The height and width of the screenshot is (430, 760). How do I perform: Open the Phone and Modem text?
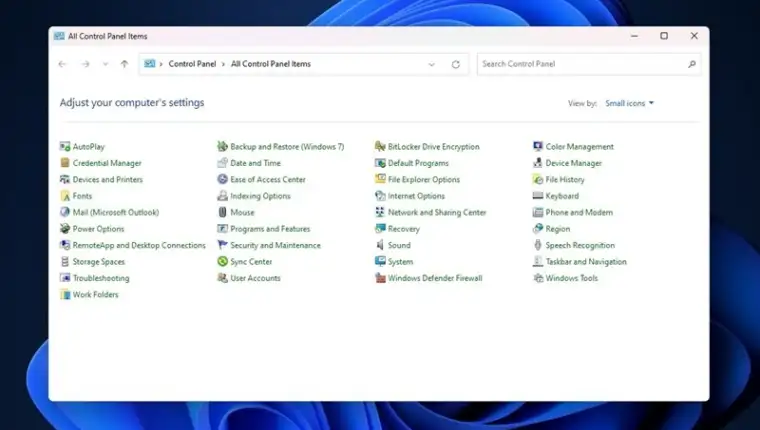[x=579, y=212]
